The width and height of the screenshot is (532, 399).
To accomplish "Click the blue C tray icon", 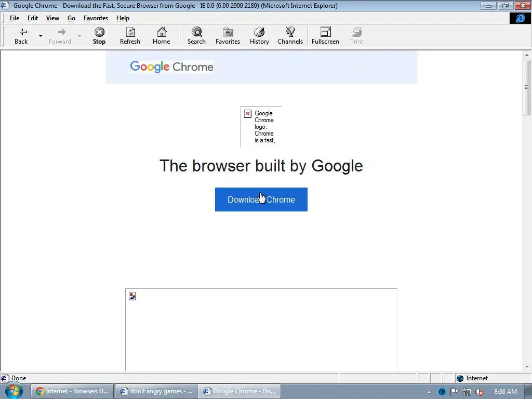I will click(x=442, y=392).
